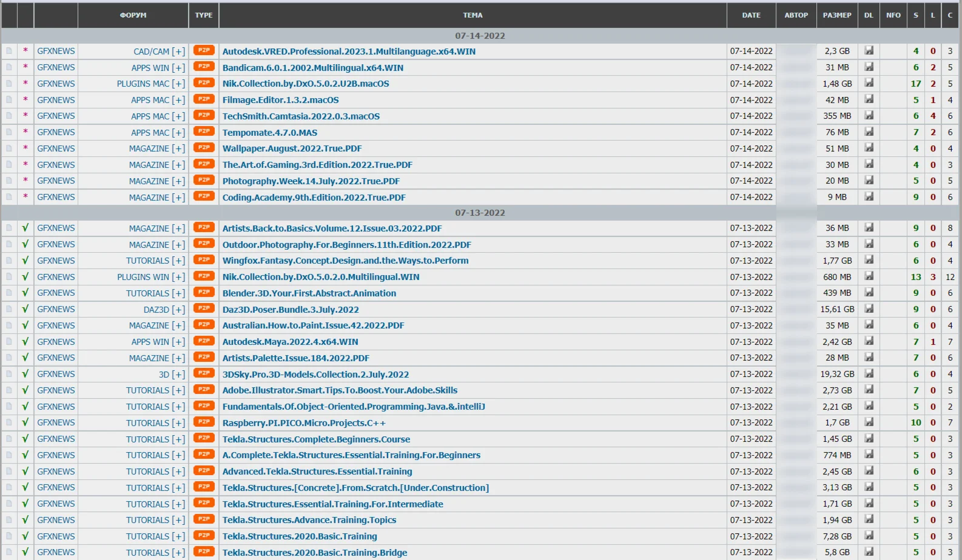Click the 07-14-2022 date in the Tempomate row
962x560 pixels.
click(x=751, y=132)
